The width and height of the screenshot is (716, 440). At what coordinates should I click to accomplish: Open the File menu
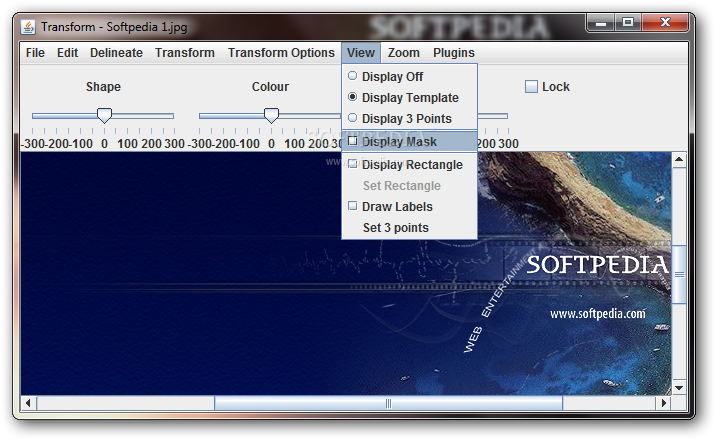click(35, 53)
